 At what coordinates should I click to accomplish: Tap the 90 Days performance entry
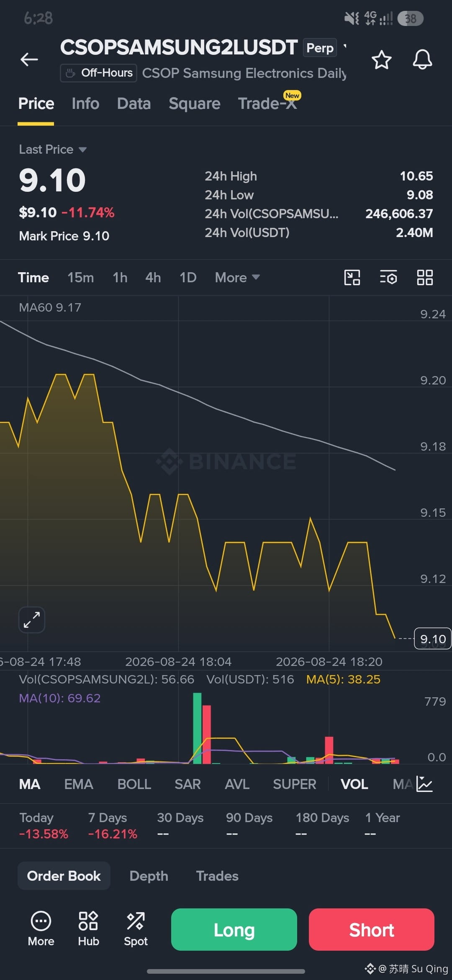[x=249, y=825]
